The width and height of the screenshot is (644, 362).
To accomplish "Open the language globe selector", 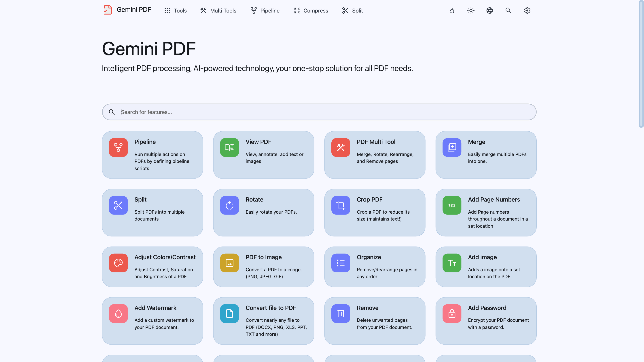I will tap(489, 11).
